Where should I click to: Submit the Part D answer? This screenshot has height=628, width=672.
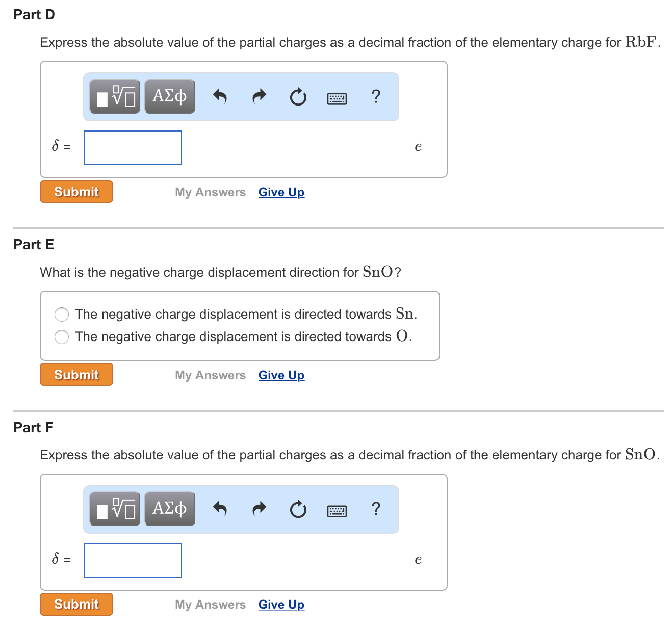click(76, 192)
